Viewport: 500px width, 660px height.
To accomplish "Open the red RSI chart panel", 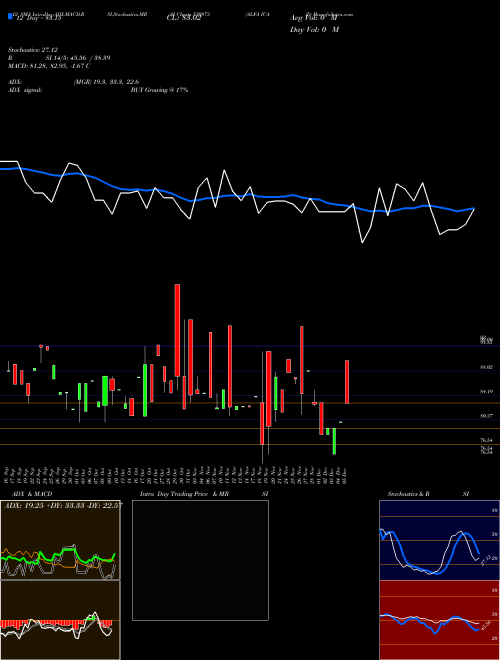I will tap(439, 620).
